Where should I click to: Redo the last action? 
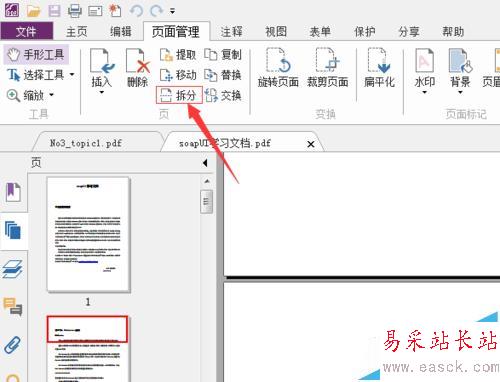click(156, 11)
